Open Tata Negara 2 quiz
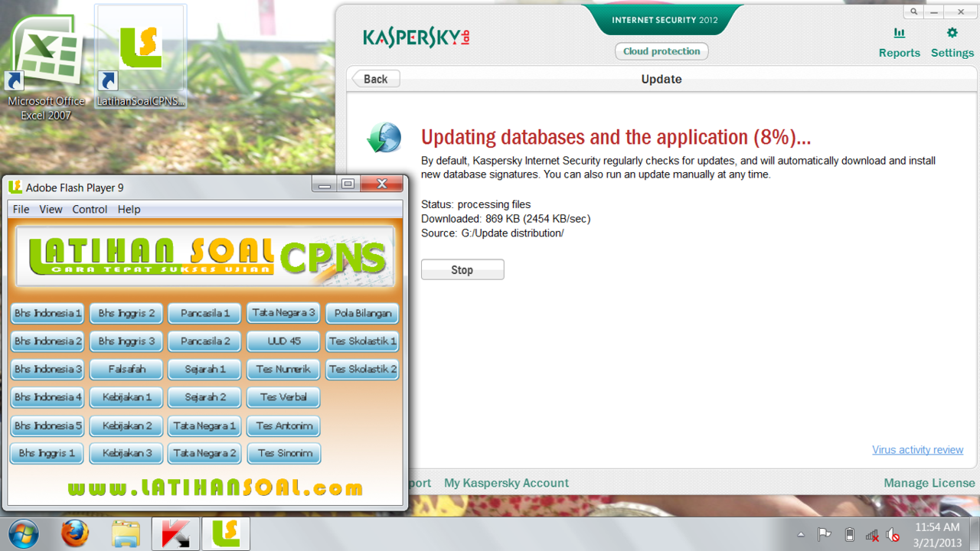The image size is (980, 551). pos(205,453)
